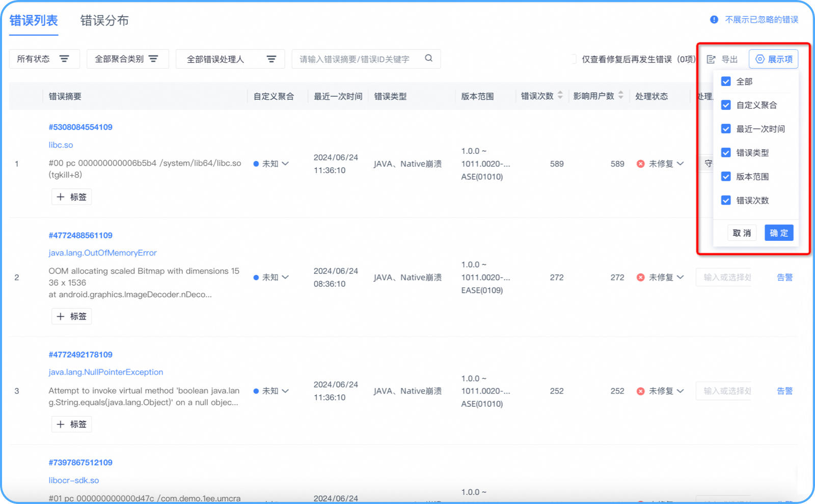Click the handler input in the NullPointerException row
This screenshot has height=504, width=815.
[723, 391]
